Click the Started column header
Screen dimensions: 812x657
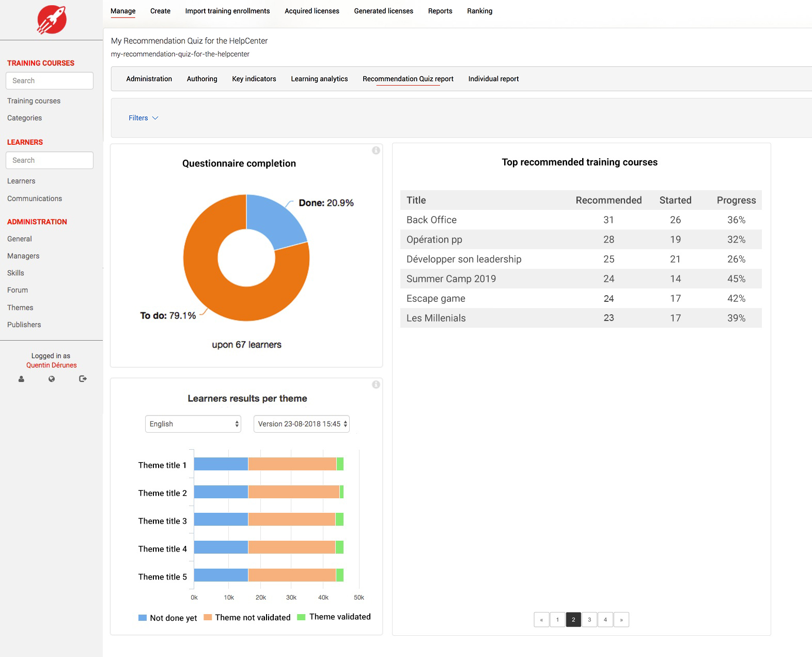[x=675, y=200]
